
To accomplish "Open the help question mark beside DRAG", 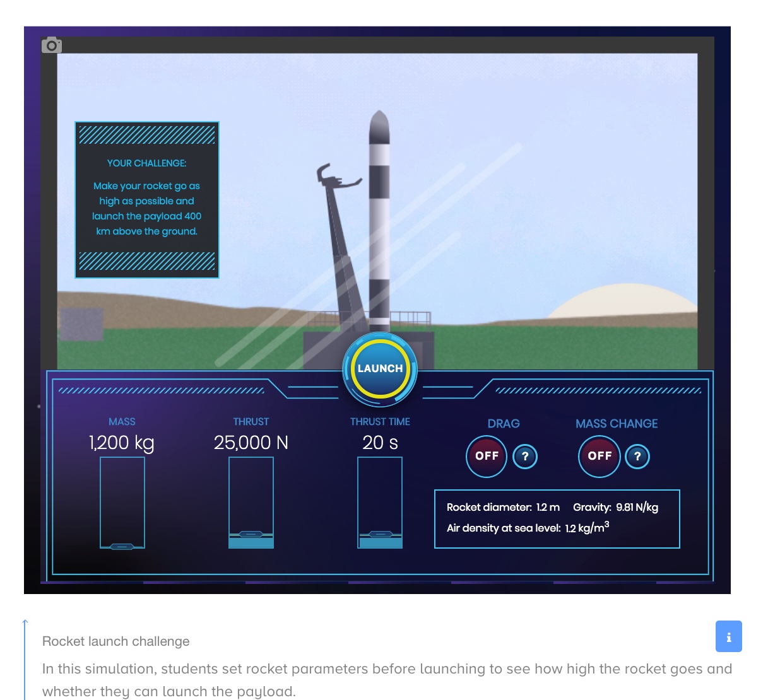I will coord(524,456).
